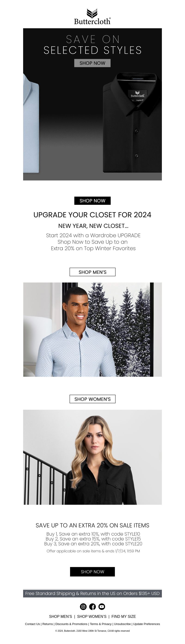Click the black folded shirt in hero banner
185x644 pixels.
(132, 123)
